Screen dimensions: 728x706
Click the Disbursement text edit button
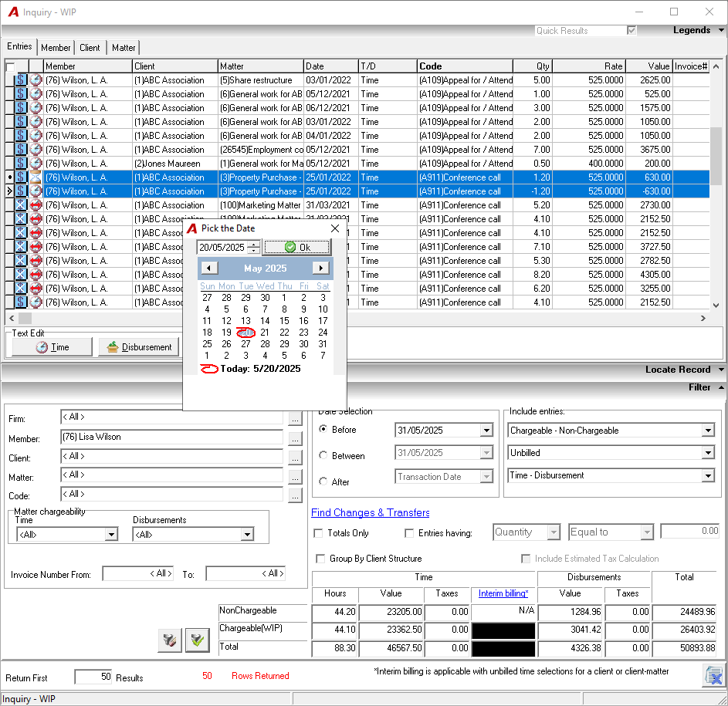[x=139, y=347]
